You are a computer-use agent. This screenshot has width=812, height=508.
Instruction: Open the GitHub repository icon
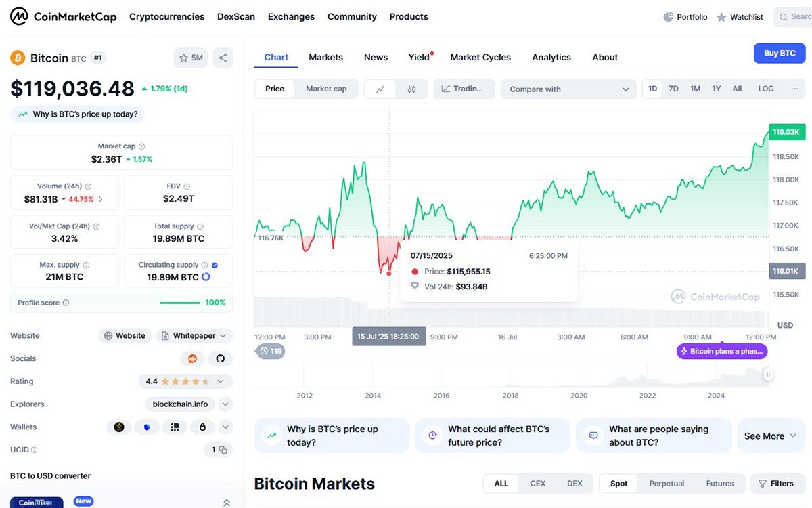tap(220, 358)
